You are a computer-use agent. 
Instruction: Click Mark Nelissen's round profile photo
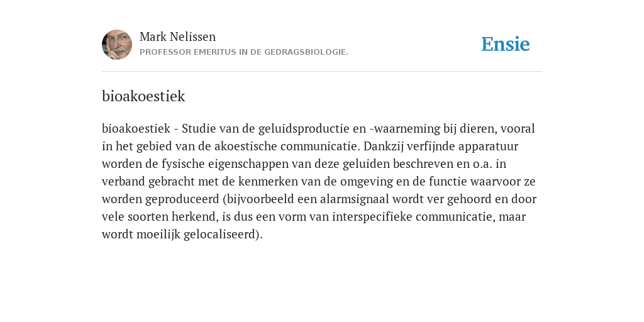click(117, 45)
